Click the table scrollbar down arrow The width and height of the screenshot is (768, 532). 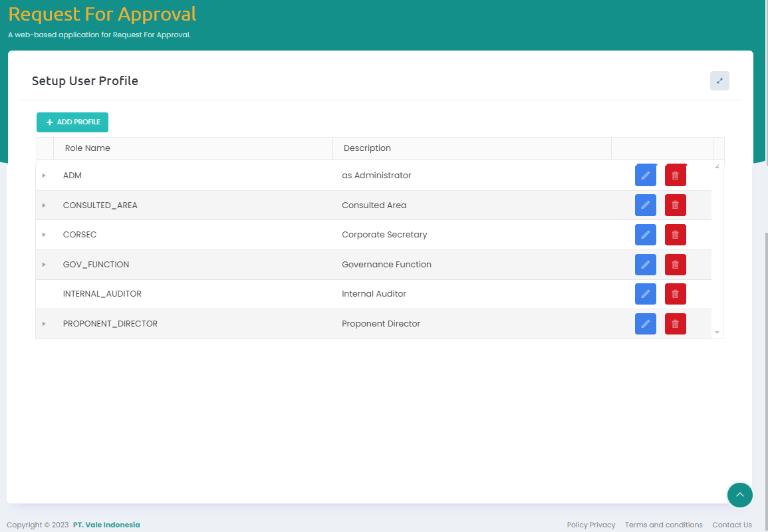tap(717, 332)
